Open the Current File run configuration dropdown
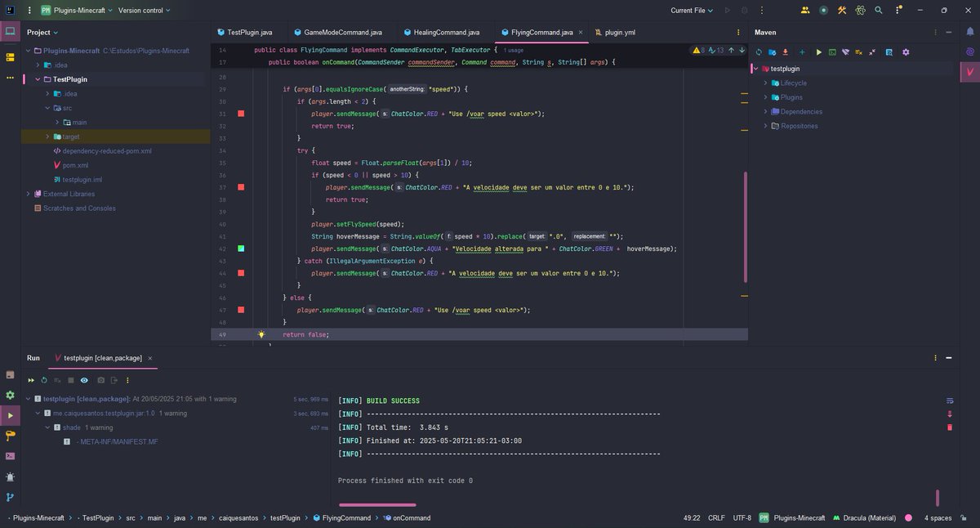Screen dimensions: 980x528 tap(692, 11)
